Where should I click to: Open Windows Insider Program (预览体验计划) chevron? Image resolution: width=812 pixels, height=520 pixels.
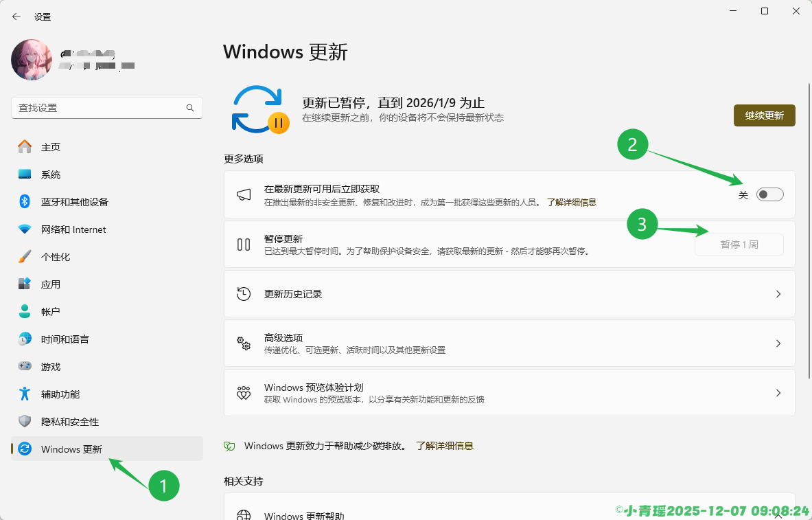click(778, 393)
